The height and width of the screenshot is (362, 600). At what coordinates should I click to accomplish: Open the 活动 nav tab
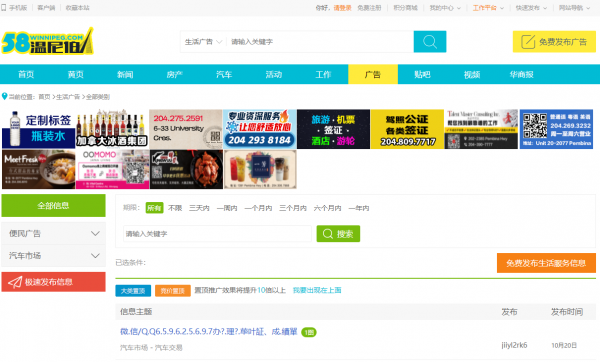274,74
